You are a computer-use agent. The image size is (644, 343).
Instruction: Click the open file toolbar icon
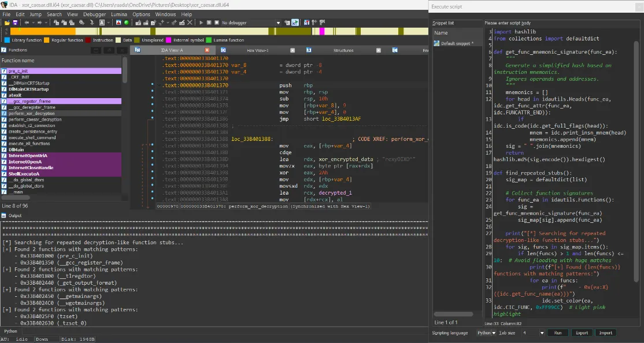coord(7,23)
